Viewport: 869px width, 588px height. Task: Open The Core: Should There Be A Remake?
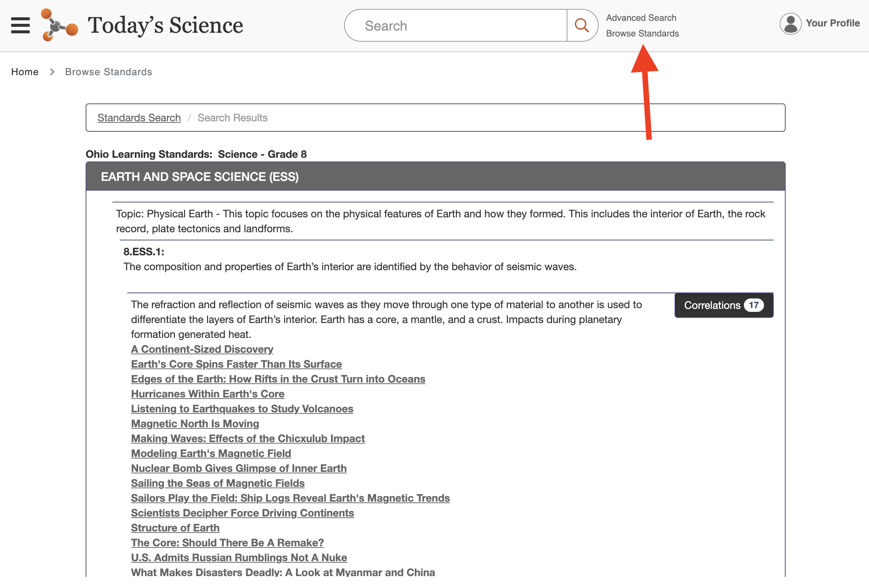(227, 543)
